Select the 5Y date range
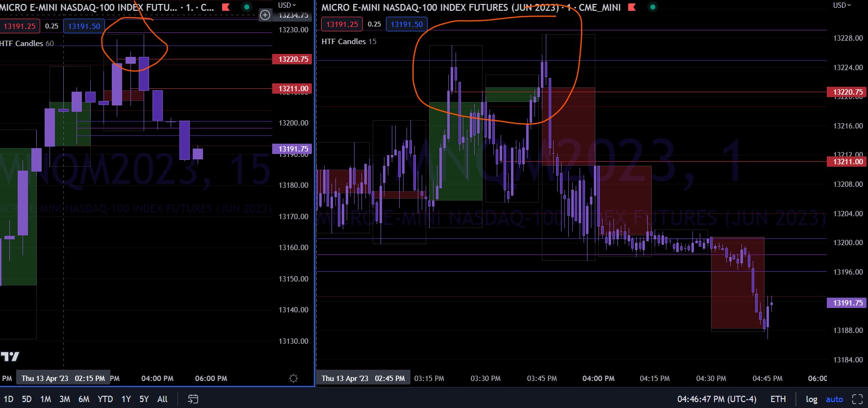Image resolution: width=868 pixels, height=408 pixels. tap(144, 399)
